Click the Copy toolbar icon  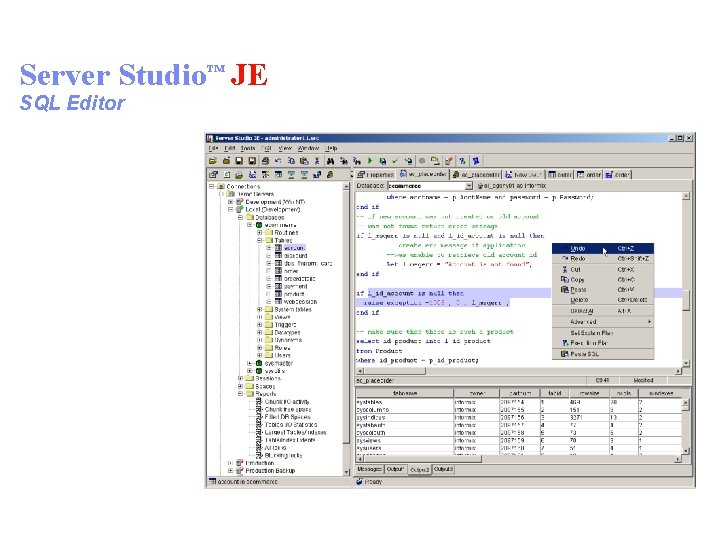click(x=291, y=161)
